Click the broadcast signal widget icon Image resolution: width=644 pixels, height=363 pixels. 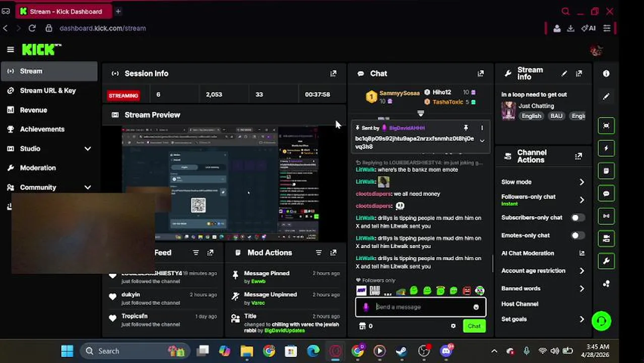(606, 216)
